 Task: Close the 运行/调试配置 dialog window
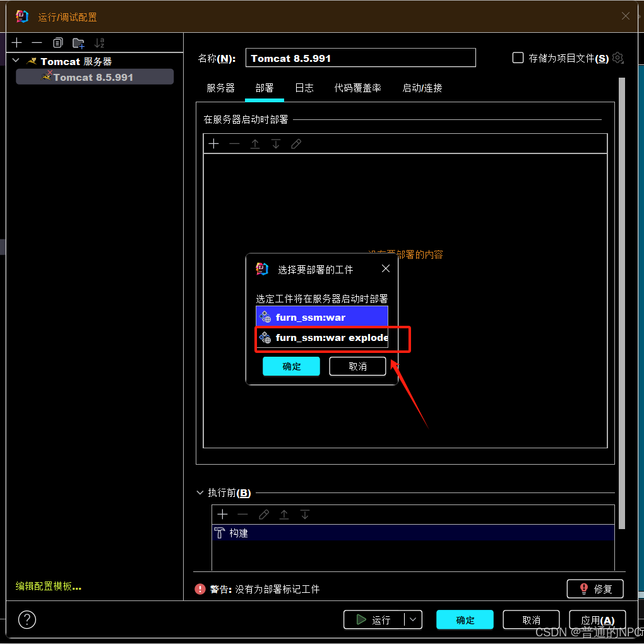coord(625,16)
